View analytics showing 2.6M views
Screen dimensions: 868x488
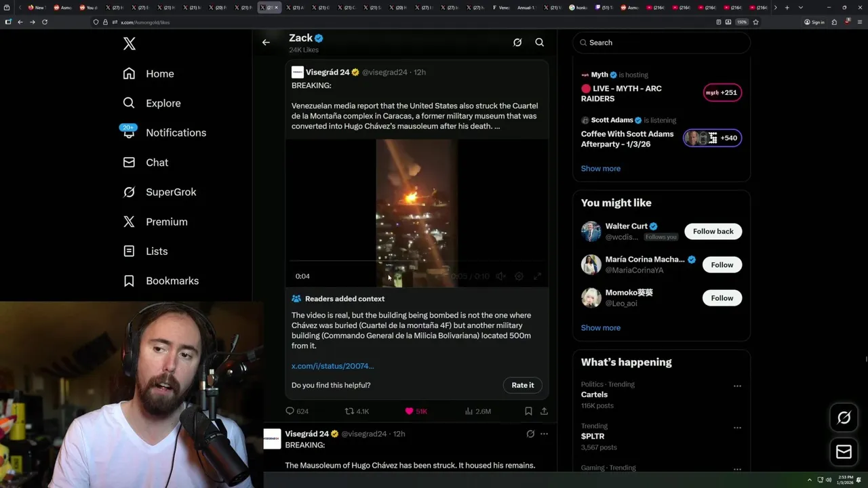pyautogui.click(x=478, y=411)
